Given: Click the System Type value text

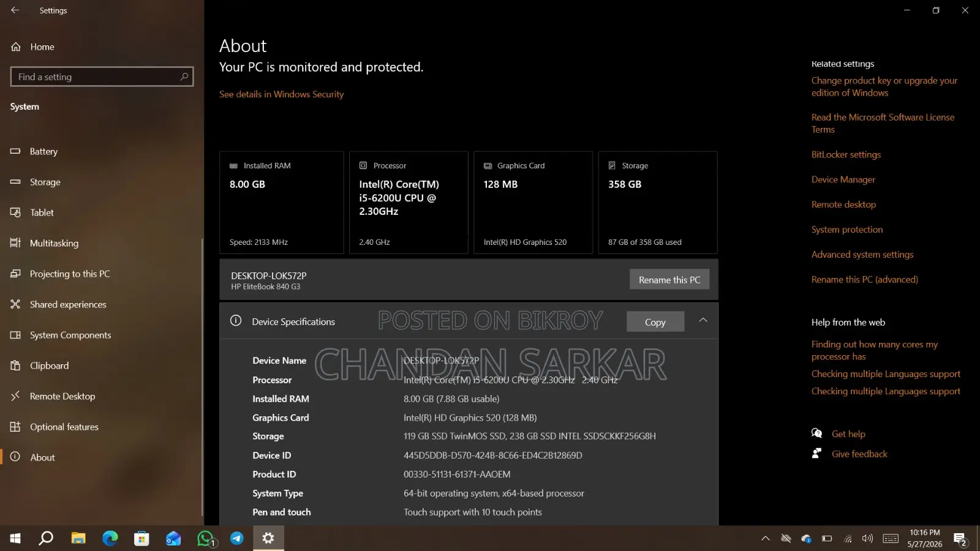Looking at the screenshot, I should click(x=494, y=493).
